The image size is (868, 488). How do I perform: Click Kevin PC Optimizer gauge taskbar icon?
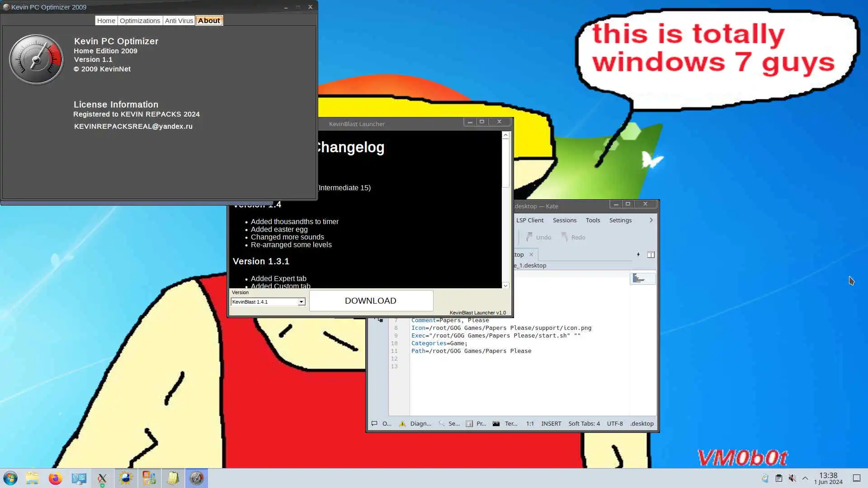pyautogui.click(x=197, y=478)
